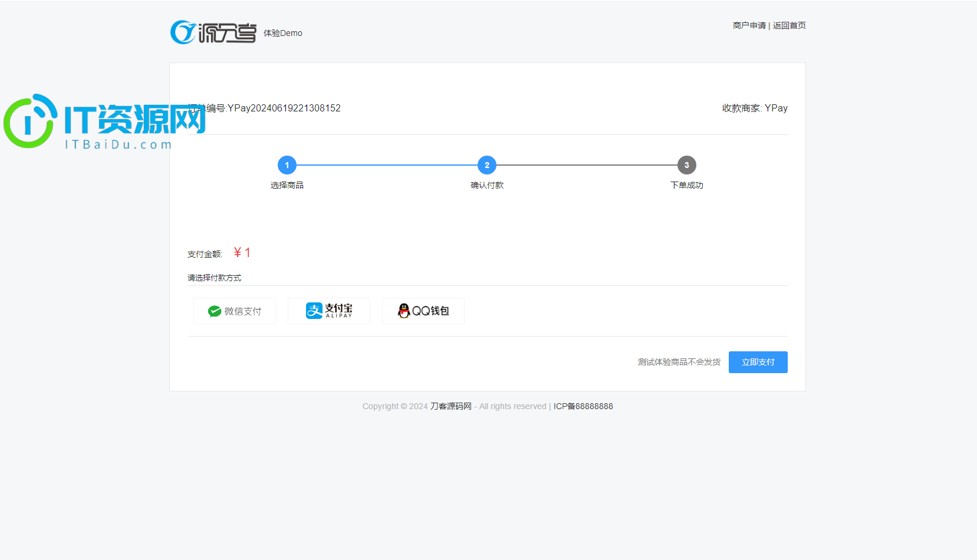The image size is (977, 560).
Task: Select step 3 circle 下单成功
Action: 687,165
